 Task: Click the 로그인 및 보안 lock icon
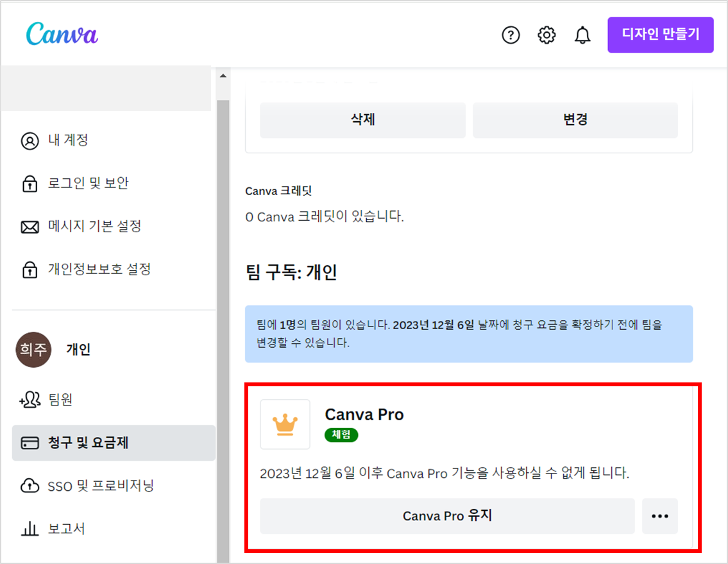(x=30, y=184)
